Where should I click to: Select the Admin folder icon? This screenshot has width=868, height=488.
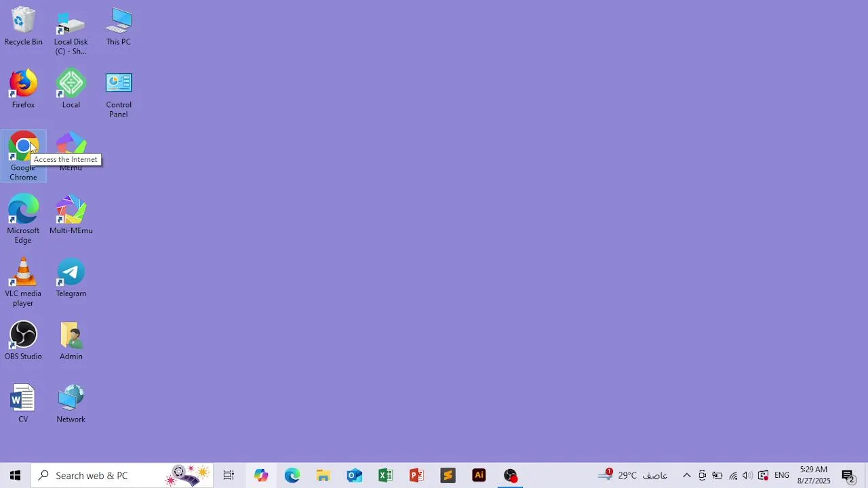[71, 340]
